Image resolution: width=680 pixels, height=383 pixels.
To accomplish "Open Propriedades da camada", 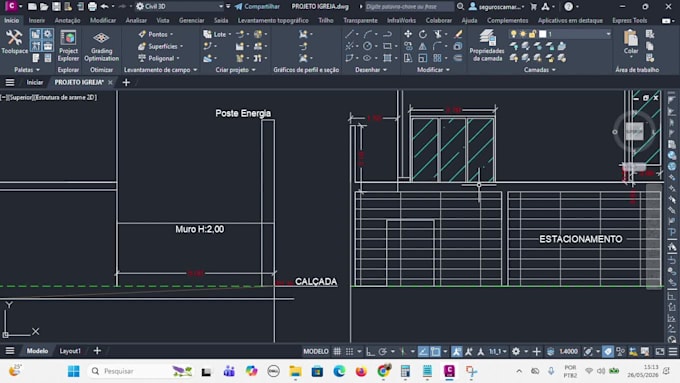I will click(x=487, y=46).
